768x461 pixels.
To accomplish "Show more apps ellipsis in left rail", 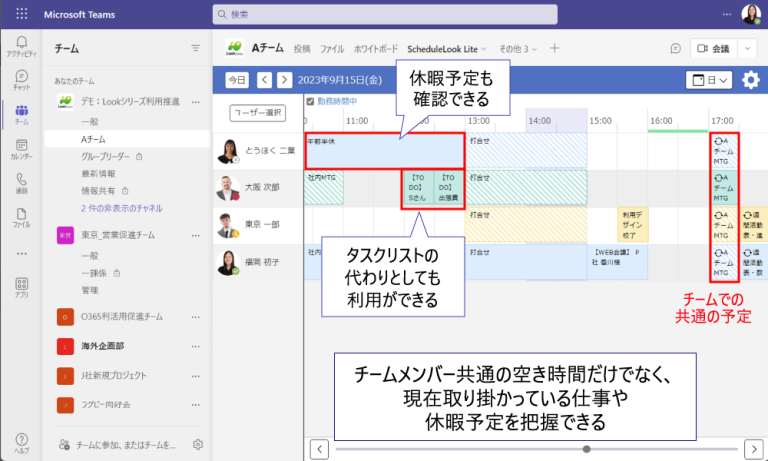I will pos(22,254).
